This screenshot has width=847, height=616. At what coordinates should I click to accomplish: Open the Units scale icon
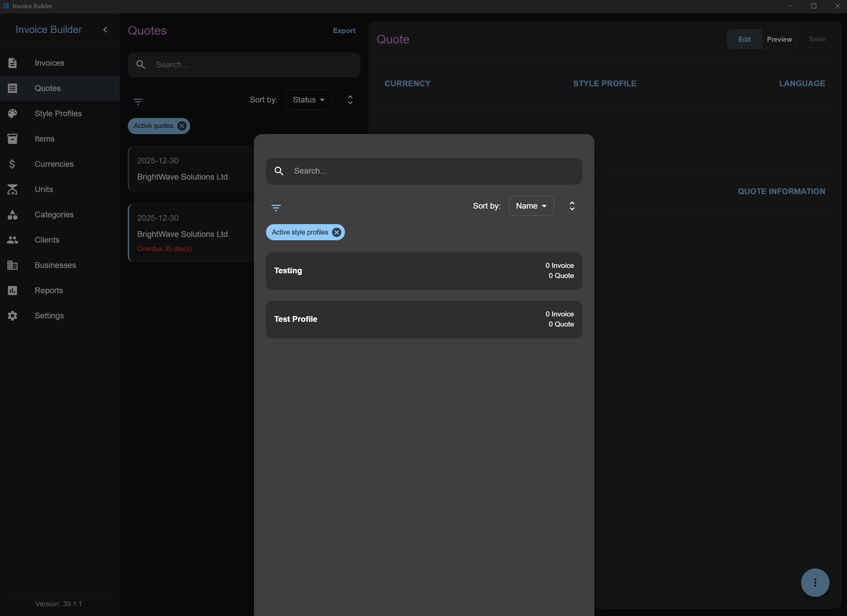point(12,189)
